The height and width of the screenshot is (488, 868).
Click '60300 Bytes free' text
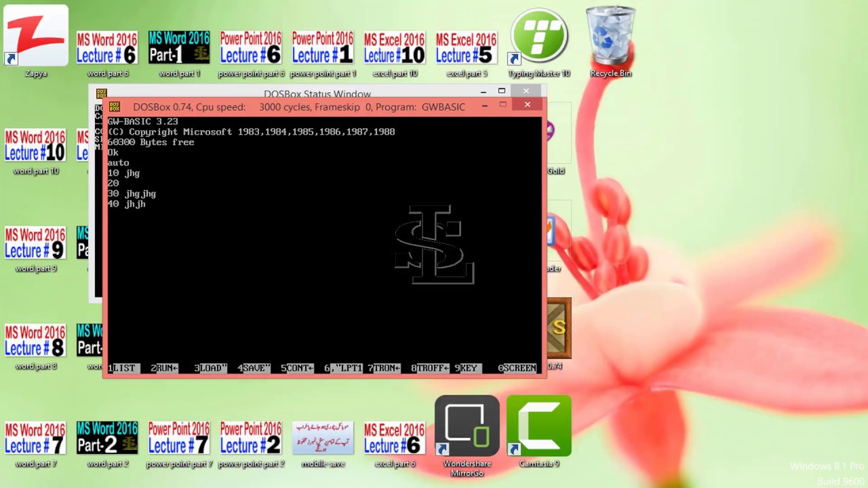151,142
